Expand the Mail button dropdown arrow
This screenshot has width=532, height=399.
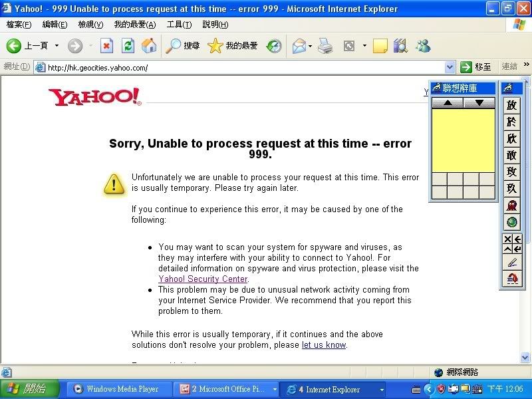(310, 45)
